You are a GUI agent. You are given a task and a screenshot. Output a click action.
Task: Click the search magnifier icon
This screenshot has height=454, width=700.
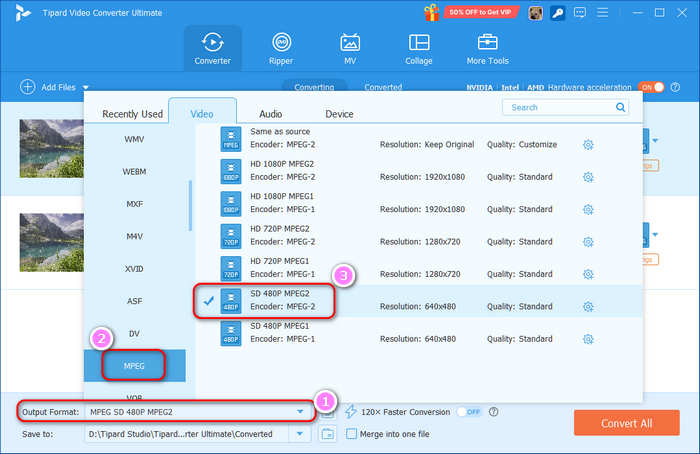(x=620, y=107)
